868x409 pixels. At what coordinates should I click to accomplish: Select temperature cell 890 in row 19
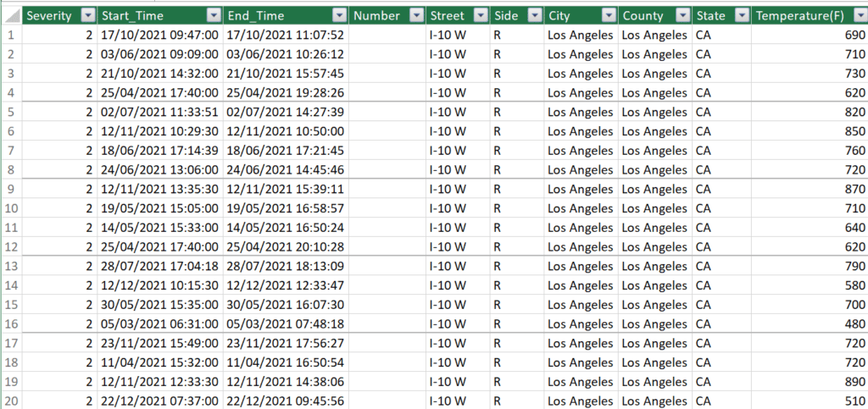click(810, 381)
